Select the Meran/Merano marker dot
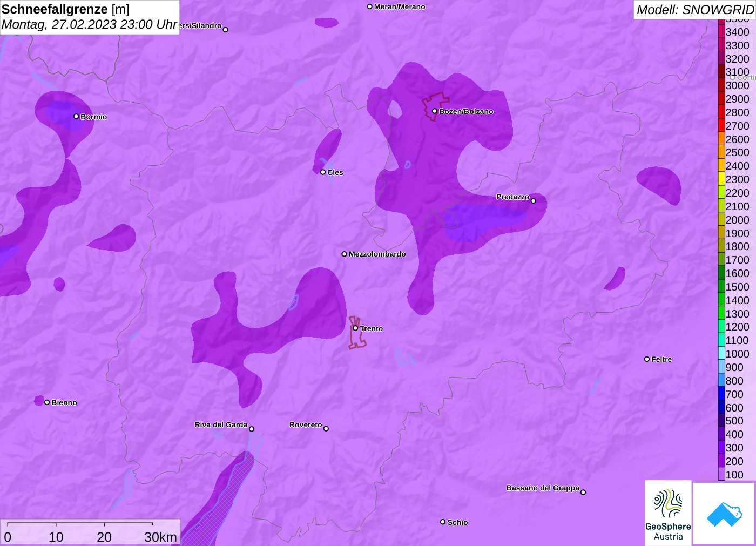The image size is (756, 546). pos(370,6)
